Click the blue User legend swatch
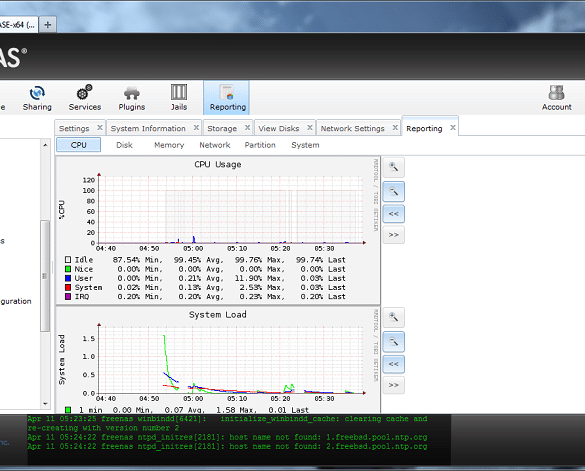The height and width of the screenshot is (471, 585). pyautogui.click(x=68, y=278)
